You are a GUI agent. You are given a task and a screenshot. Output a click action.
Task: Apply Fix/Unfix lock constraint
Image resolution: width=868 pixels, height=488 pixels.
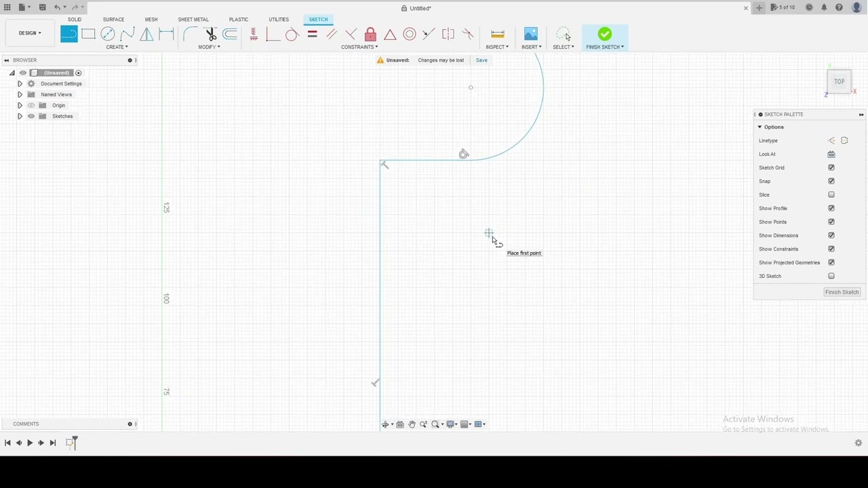[370, 34]
